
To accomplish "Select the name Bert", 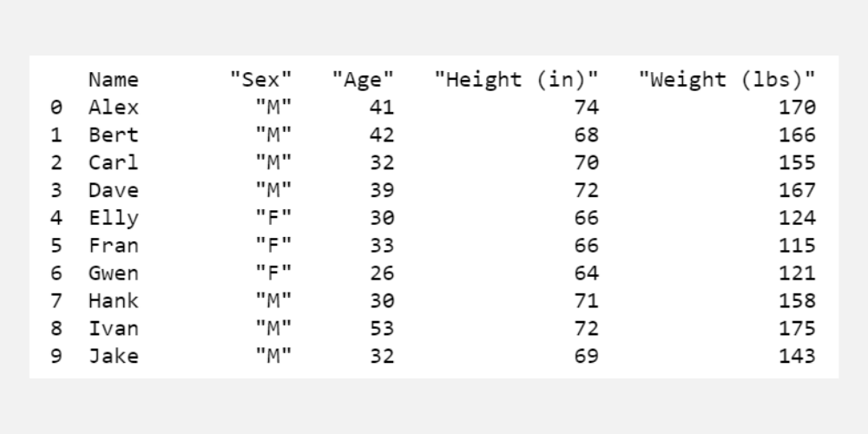I will tap(113, 135).
